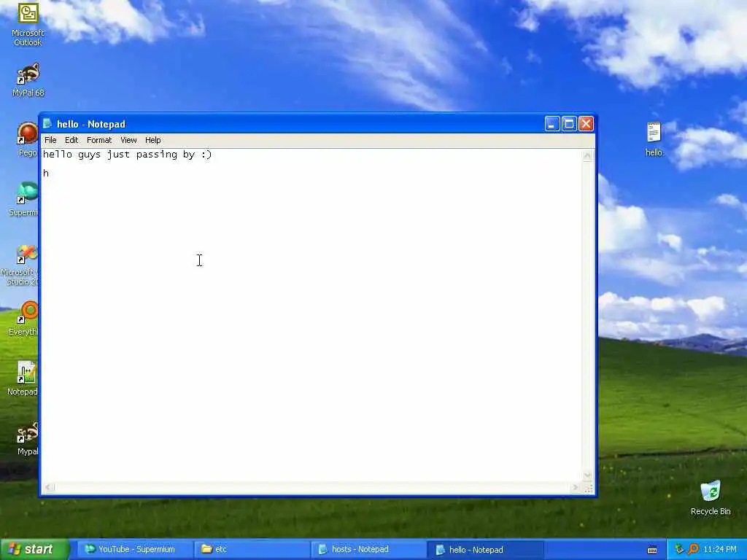Launch MyPal 68 desktop shortcut

tap(28, 79)
